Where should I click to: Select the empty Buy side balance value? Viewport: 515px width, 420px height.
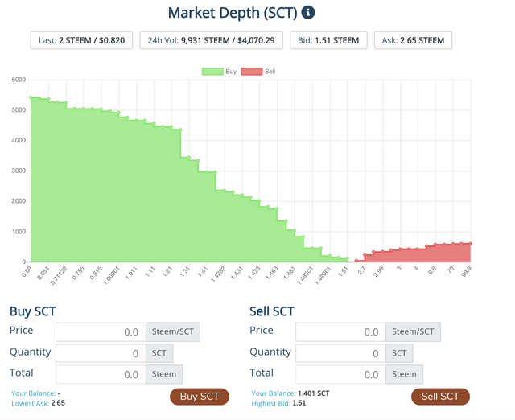(x=59, y=393)
